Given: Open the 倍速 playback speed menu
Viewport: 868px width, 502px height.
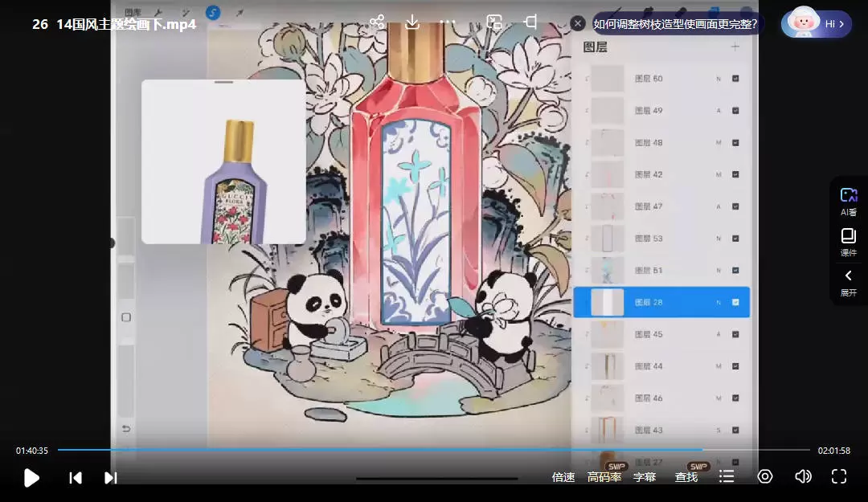Looking at the screenshot, I should 563,477.
